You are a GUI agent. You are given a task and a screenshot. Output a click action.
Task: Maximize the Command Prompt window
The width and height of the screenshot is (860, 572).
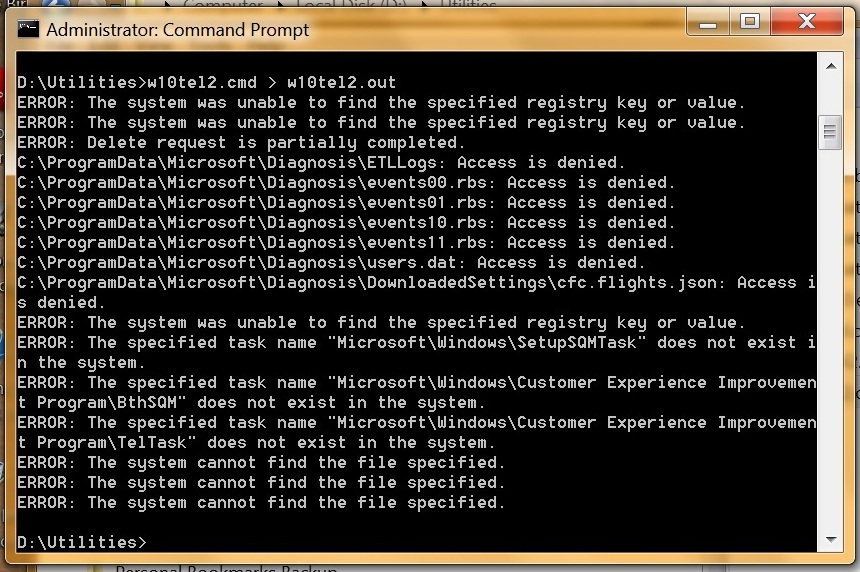pyautogui.click(x=750, y=22)
